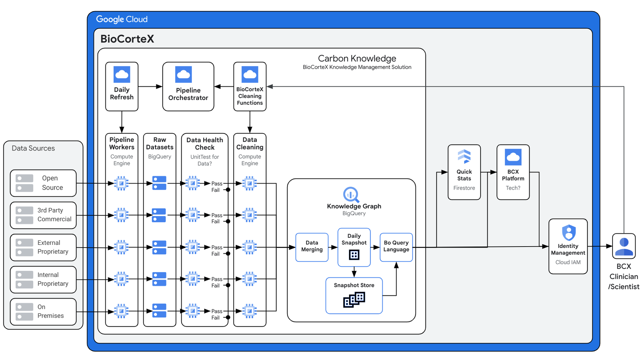Click the Daily Snapshot grid icon
Screen dimensions: 644x358
(x=354, y=255)
